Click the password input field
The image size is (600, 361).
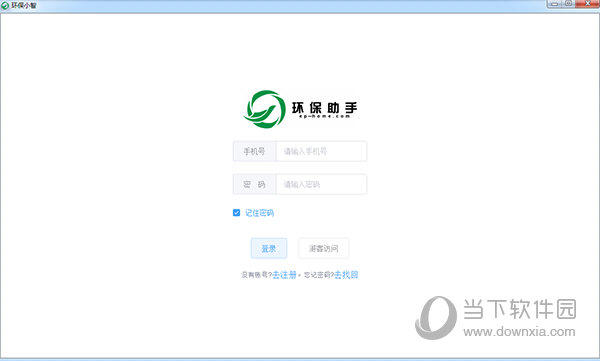[321, 185]
